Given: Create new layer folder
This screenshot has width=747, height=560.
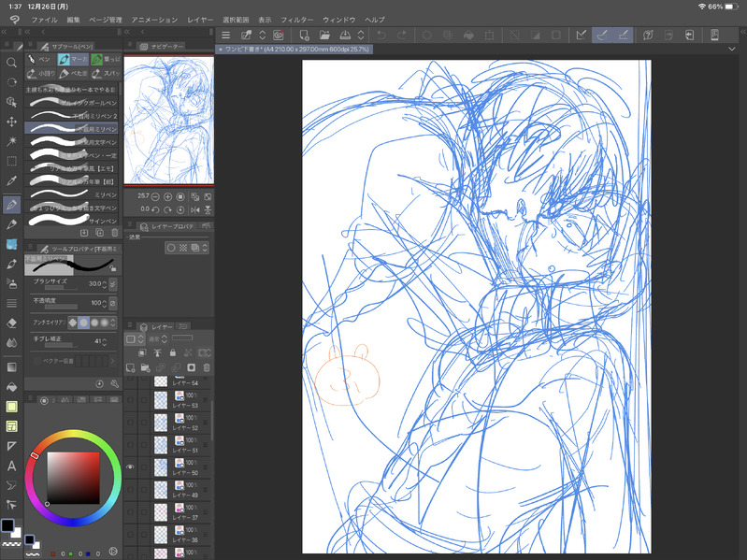Looking at the screenshot, I should pyautogui.click(x=145, y=367).
